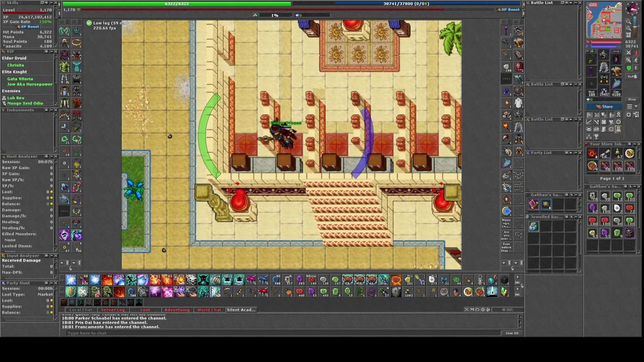Screen dimensions: 644x362
Task: Select VIP entry Jow Aka Horsepower
Action: [x=30, y=84]
